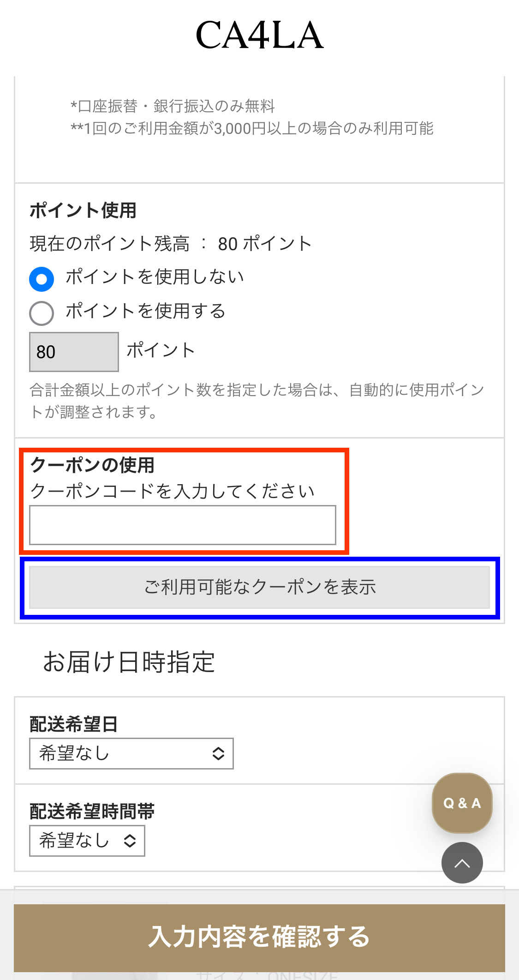Tap the 現在のポイント残高 text line
The height and width of the screenshot is (980, 519).
[171, 243]
